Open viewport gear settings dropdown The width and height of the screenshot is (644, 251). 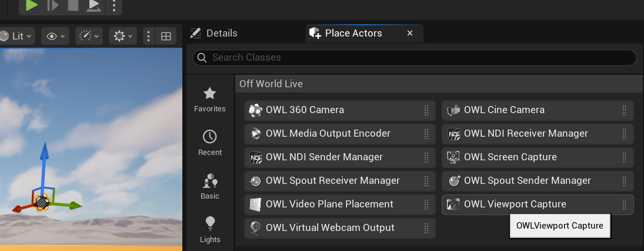[123, 36]
